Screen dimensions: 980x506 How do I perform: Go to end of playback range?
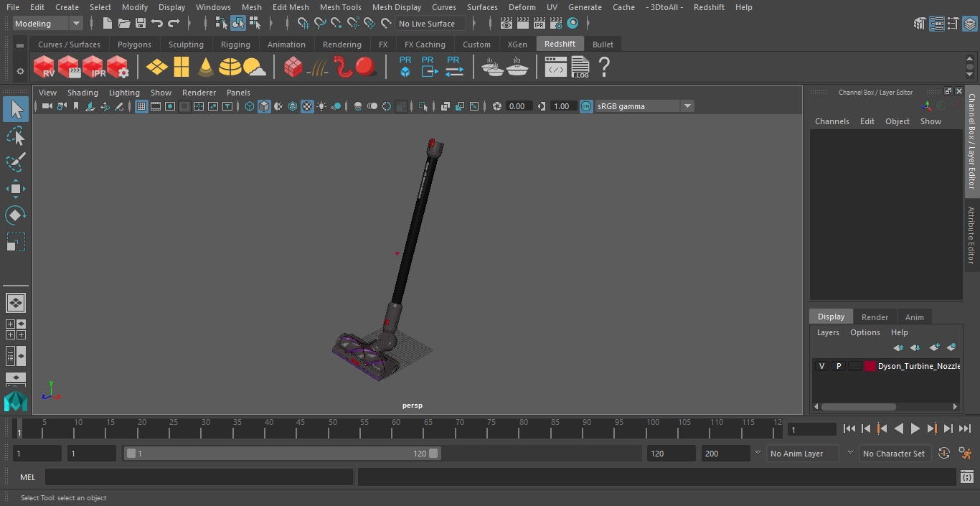pyautogui.click(x=965, y=428)
